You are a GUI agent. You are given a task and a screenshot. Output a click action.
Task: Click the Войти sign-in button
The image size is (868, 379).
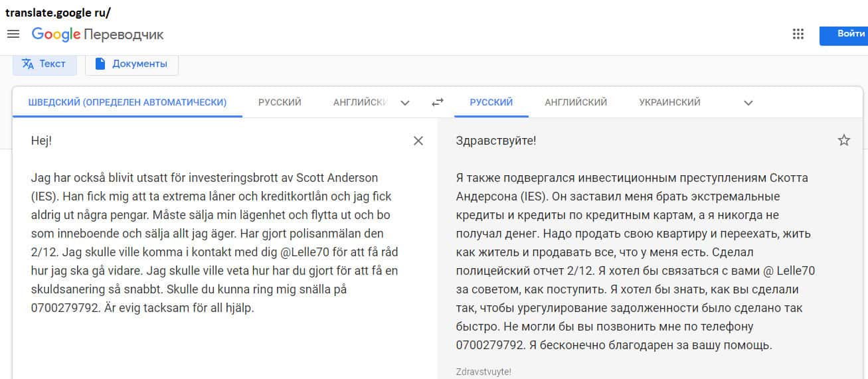(x=845, y=34)
